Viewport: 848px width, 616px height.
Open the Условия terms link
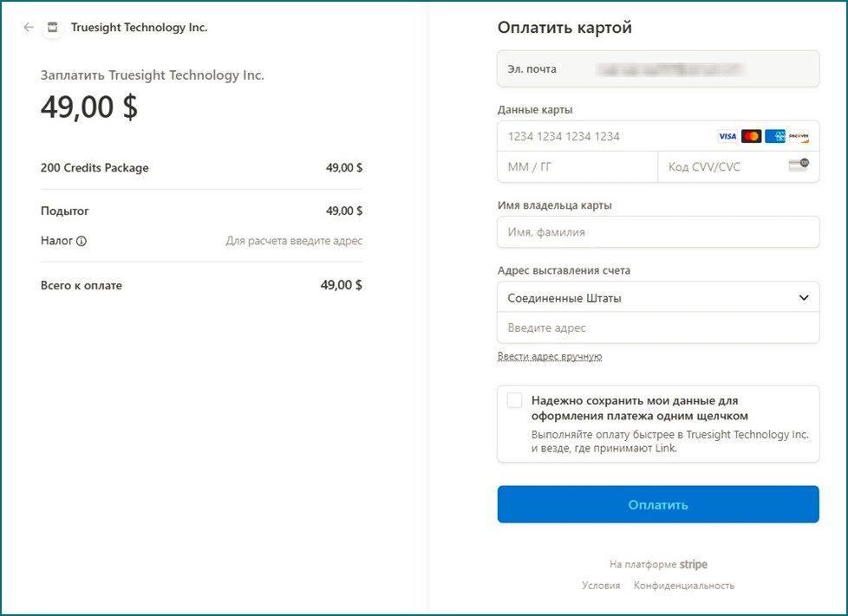(601, 585)
